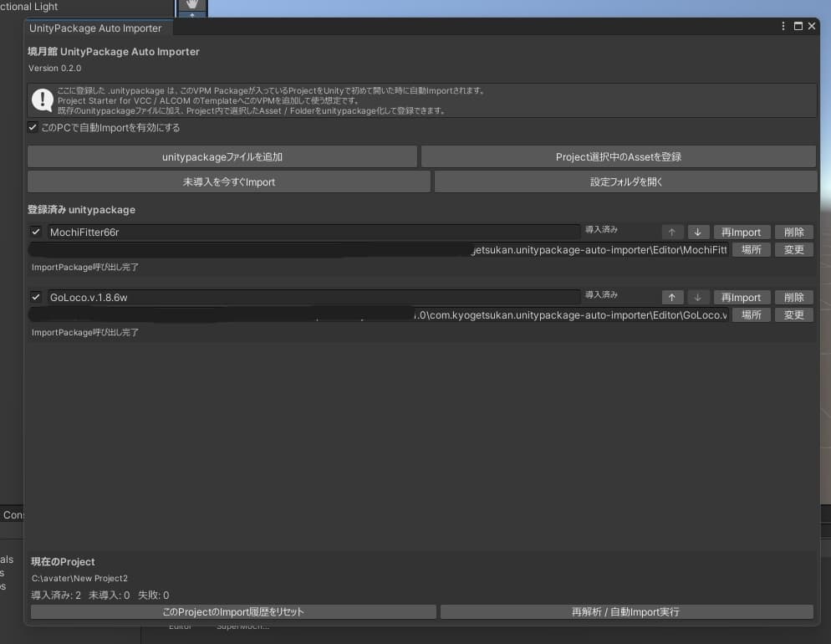This screenshot has height=644, width=831.
Task: Click 設定フォルダを開く button
Action: 626,181
